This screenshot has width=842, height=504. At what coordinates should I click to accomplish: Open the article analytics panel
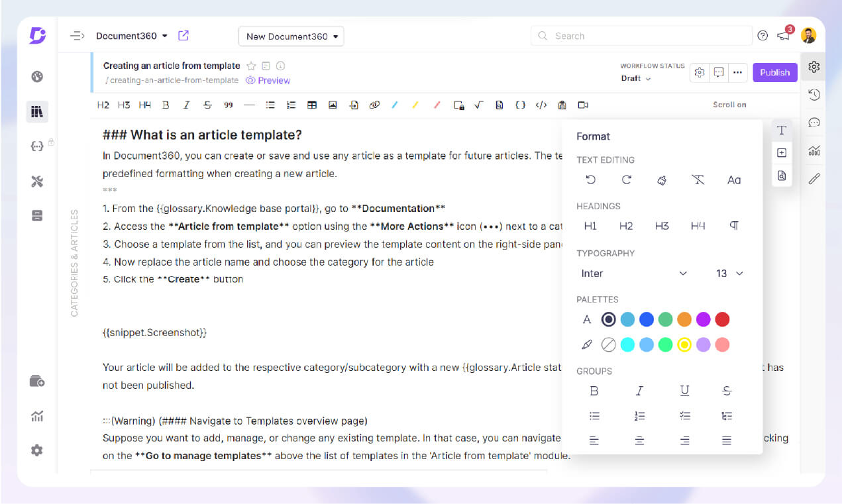(x=814, y=150)
